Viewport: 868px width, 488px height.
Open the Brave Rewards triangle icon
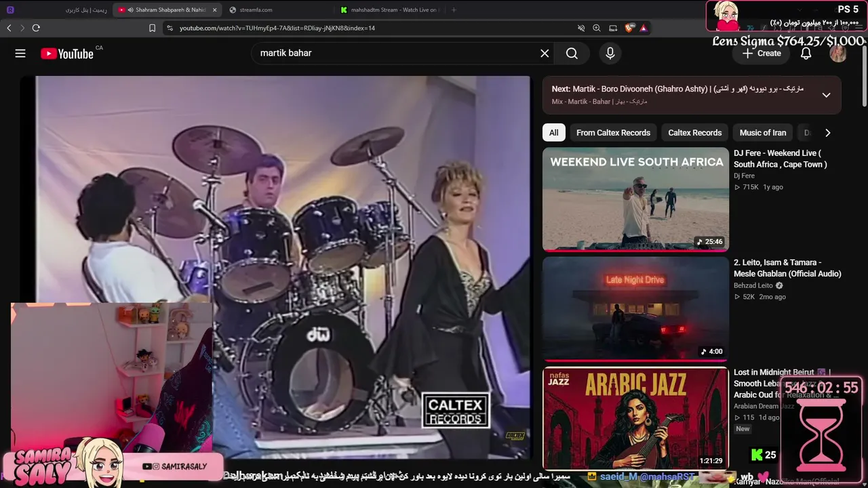(643, 28)
